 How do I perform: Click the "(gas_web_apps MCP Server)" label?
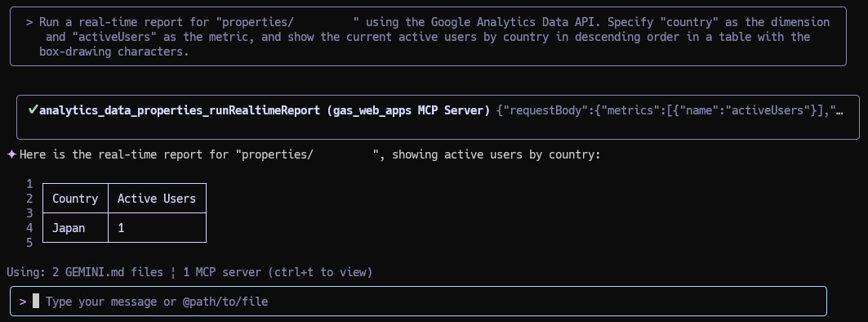[408, 110]
